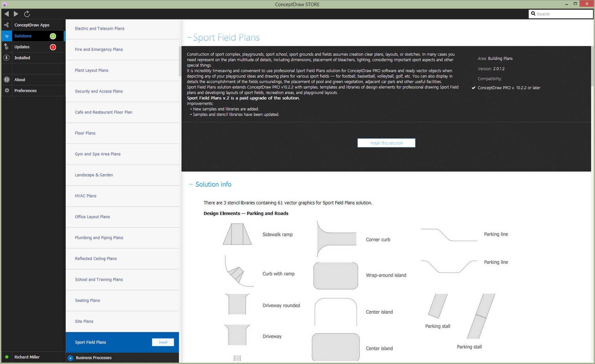
Task: Click the Corner curb stencil shape
Action: click(337, 239)
